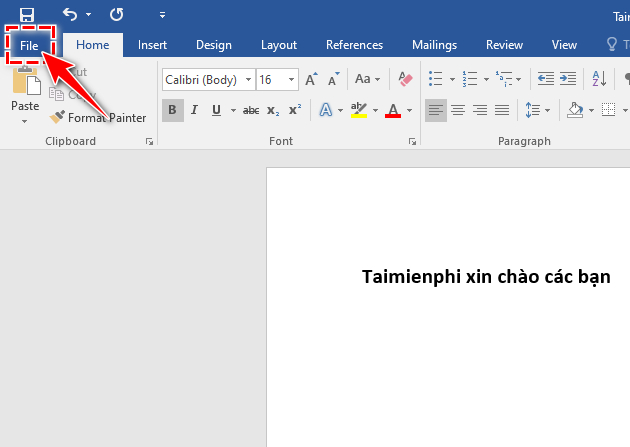
Task: Undo the last action
Action: [70, 14]
